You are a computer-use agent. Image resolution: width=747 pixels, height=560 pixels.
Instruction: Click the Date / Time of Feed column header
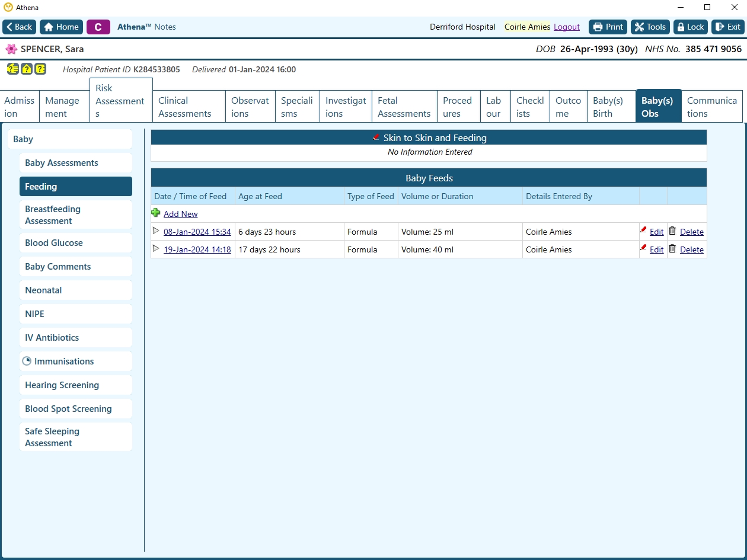coord(193,196)
